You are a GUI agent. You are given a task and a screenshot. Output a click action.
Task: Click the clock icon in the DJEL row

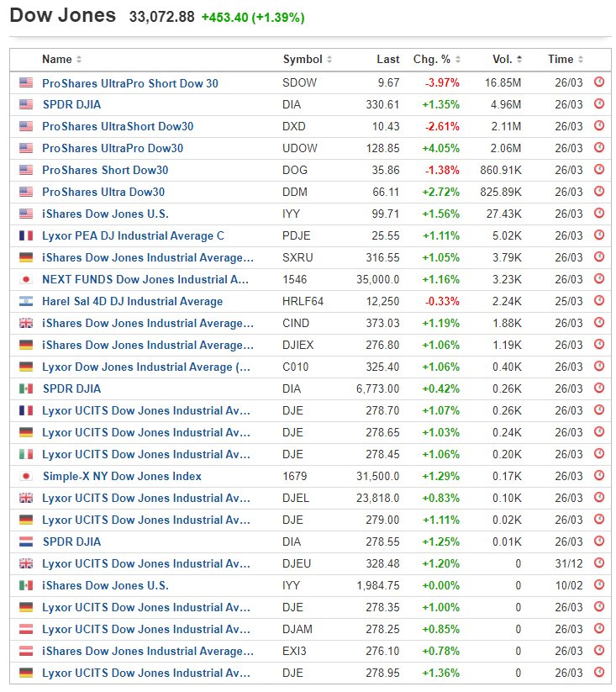coord(598,498)
